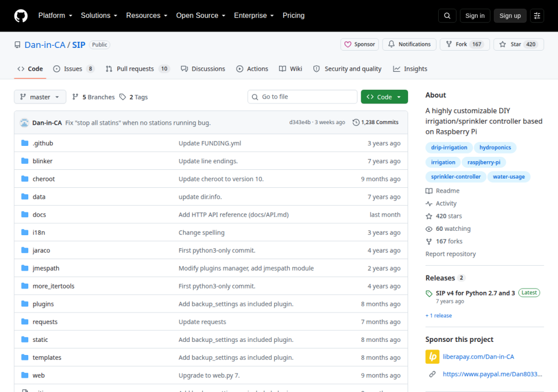558x392 pixels.
Task: View the 167 forks link
Action: pos(444,242)
